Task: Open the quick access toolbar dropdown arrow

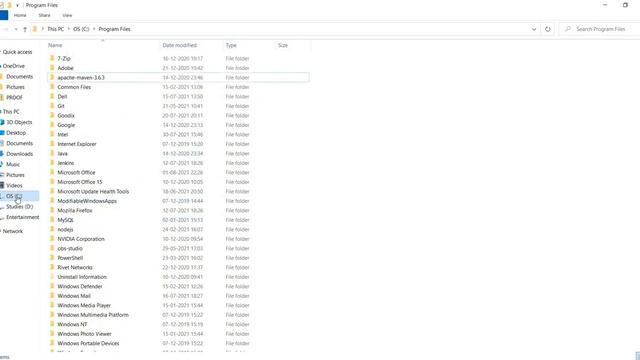Action: pyautogui.click(x=17, y=5)
